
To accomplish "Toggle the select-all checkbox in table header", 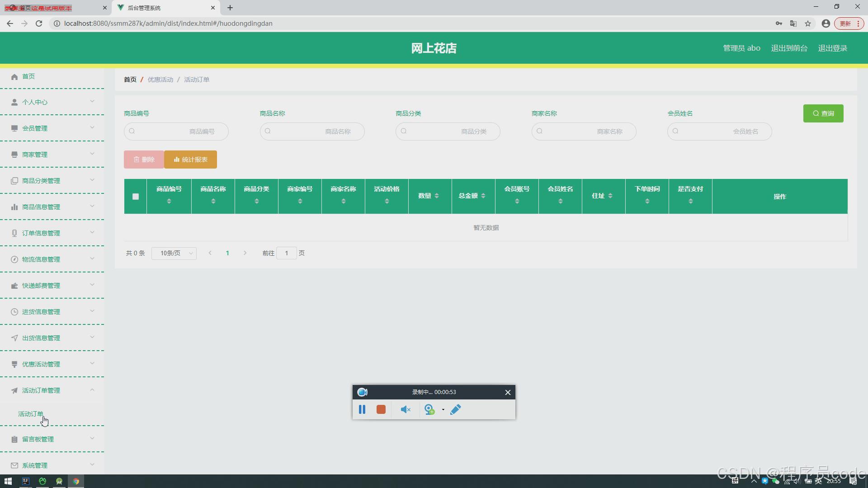I will click(x=136, y=197).
